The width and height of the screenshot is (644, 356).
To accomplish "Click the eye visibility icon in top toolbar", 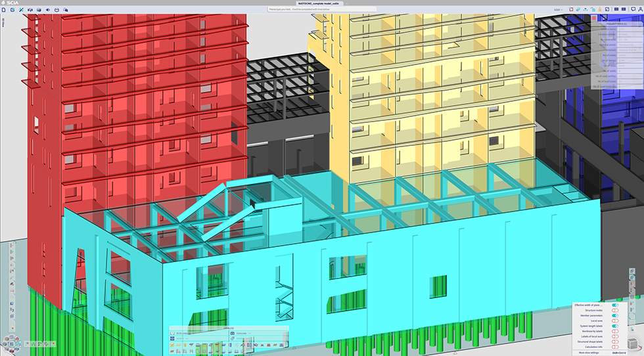I will pos(47,11).
